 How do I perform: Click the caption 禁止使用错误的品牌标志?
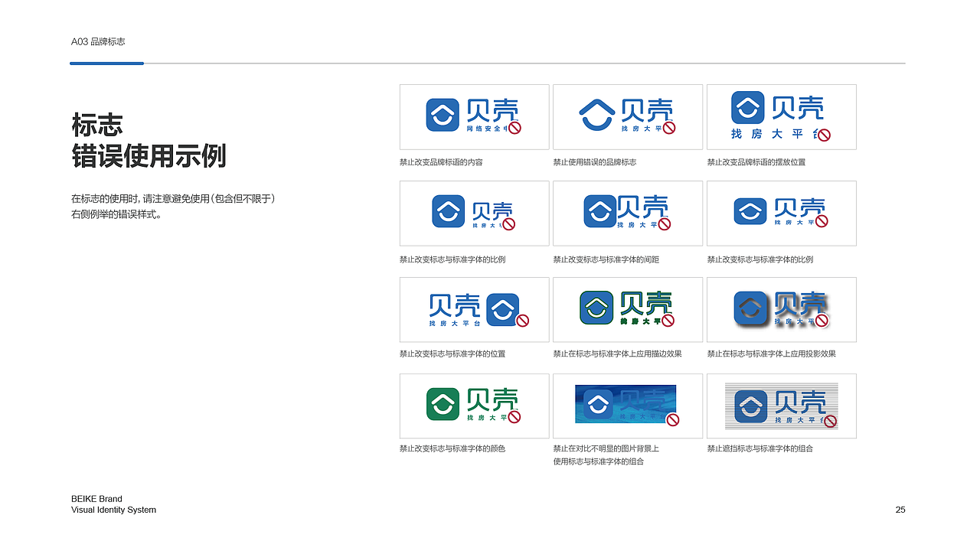tap(595, 162)
